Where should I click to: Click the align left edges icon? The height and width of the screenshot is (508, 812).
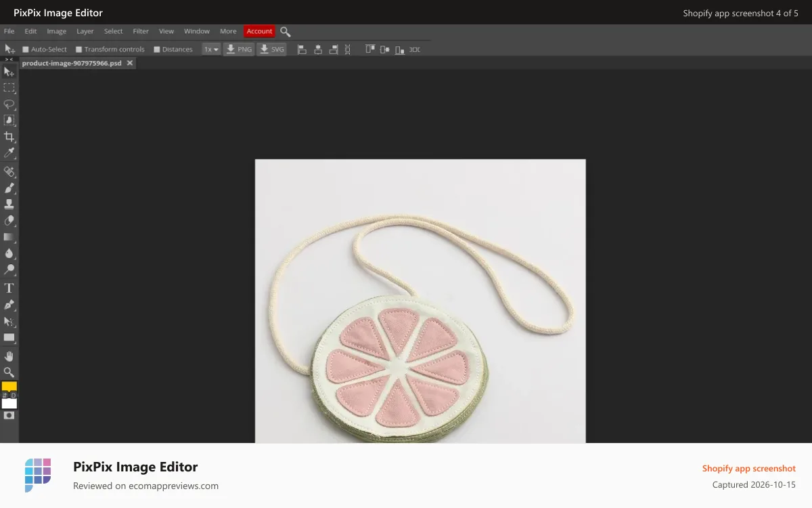tap(302, 49)
